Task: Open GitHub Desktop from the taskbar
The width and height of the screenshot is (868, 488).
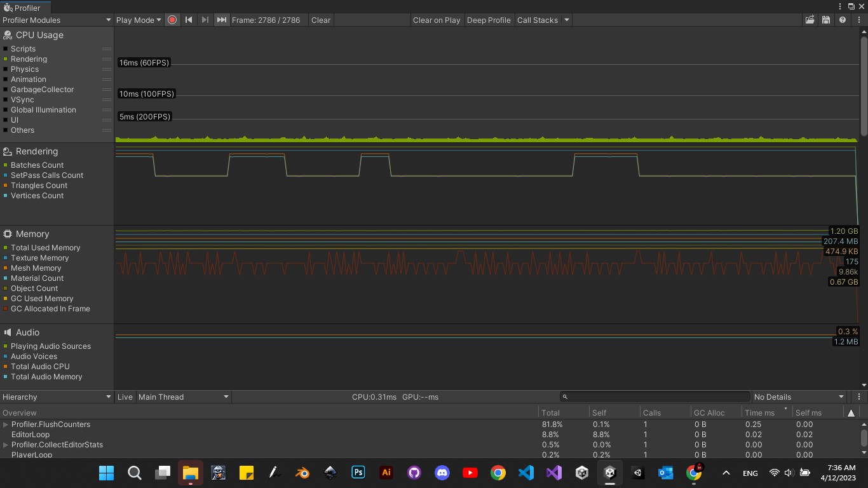Action: click(414, 473)
